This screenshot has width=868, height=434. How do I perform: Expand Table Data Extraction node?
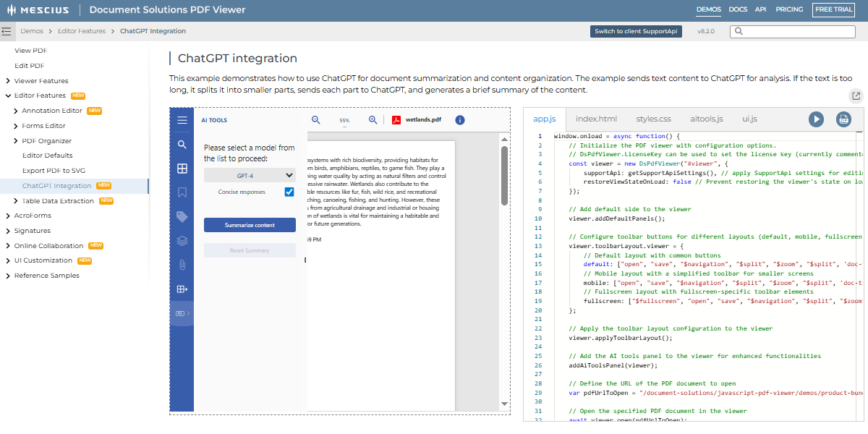coord(15,201)
